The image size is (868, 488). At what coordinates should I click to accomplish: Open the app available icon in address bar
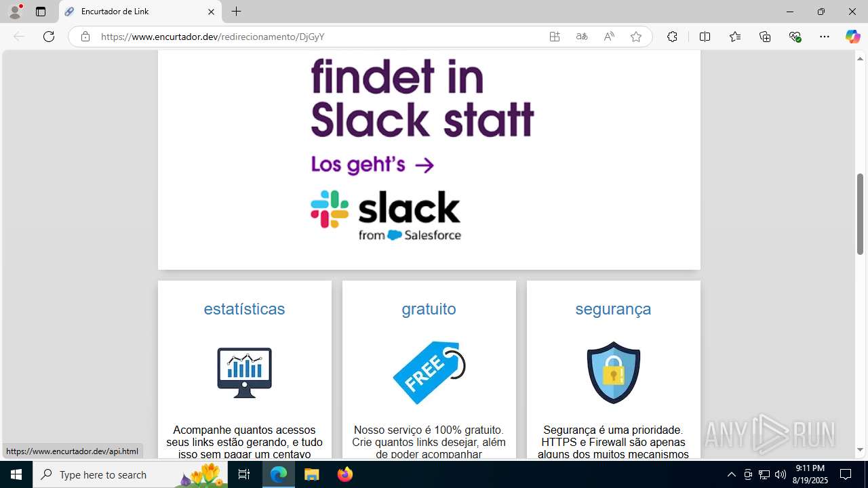tap(555, 37)
